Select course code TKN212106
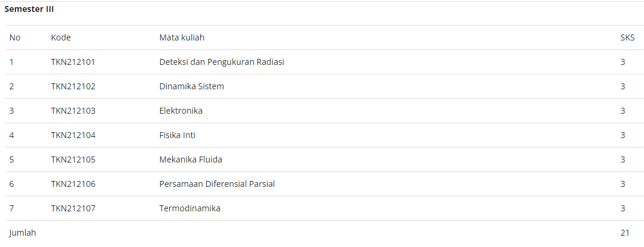644x247 pixels. 73,184
